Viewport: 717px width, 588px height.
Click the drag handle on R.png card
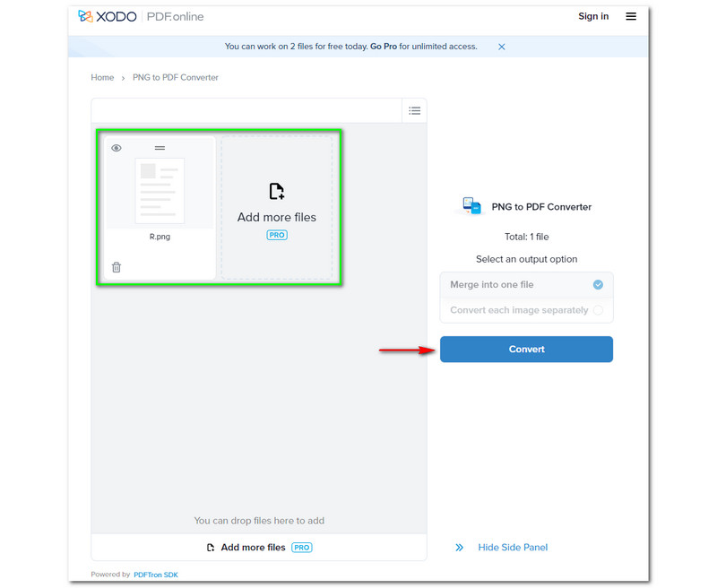160,148
